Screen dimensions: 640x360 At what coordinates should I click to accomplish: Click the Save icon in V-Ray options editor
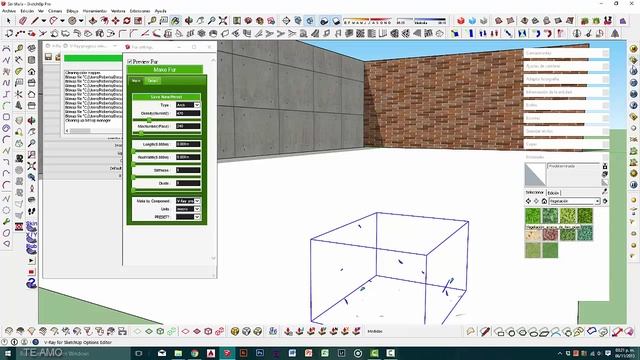pyautogui.click(x=49, y=57)
